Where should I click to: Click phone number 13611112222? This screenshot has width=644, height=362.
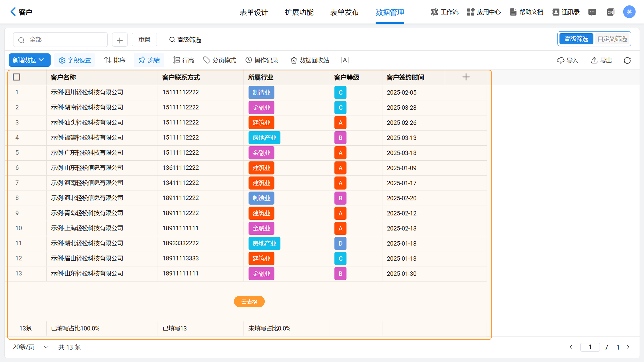point(180,168)
